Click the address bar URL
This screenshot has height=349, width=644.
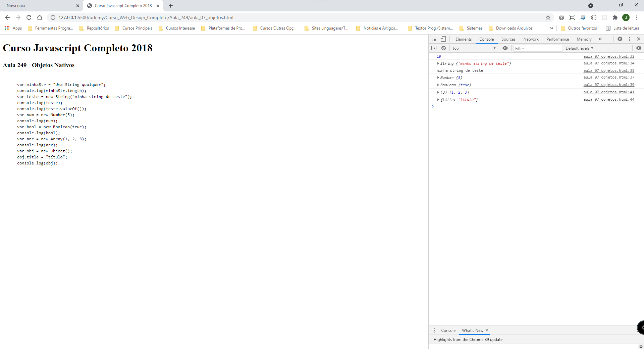[x=146, y=17]
